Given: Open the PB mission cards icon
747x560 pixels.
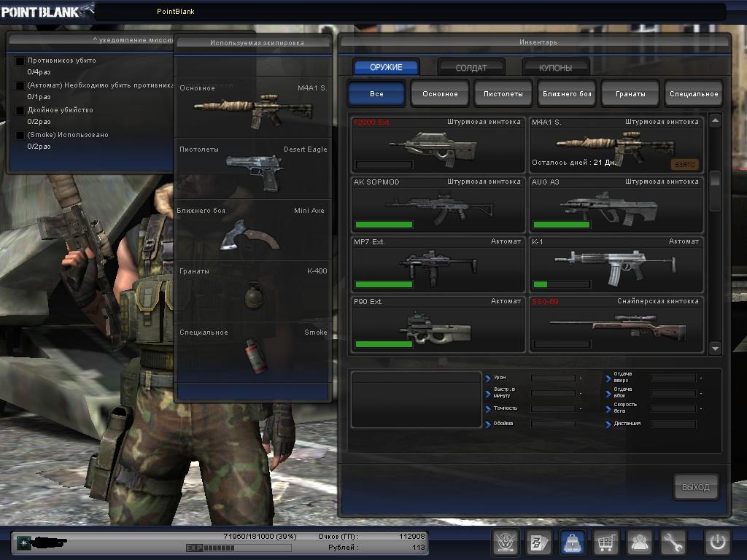Looking at the screenshot, I should pyautogui.click(x=538, y=542).
